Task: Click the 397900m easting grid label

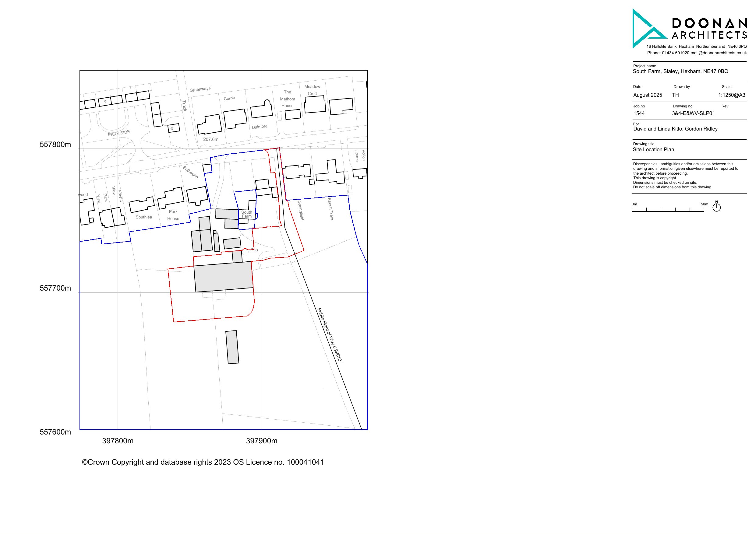Action: click(x=261, y=441)
